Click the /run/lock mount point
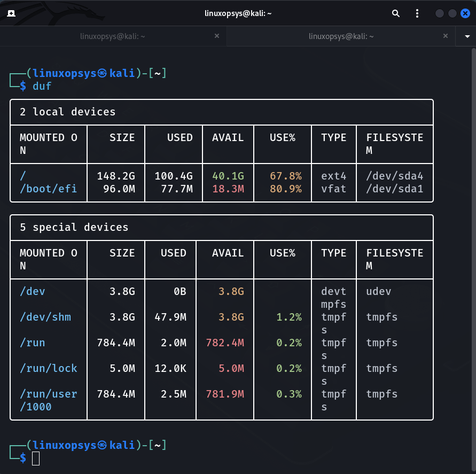 pyautogui.click(x=49, y=368)
